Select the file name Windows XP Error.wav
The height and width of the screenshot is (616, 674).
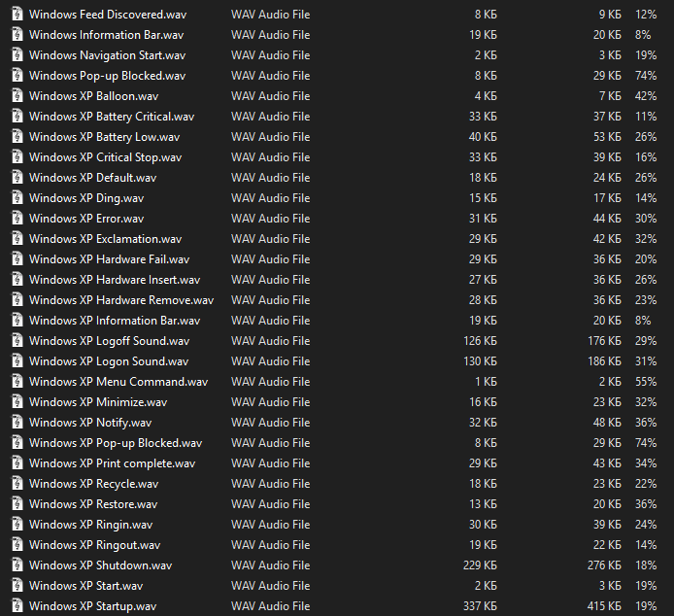point(86,218)
